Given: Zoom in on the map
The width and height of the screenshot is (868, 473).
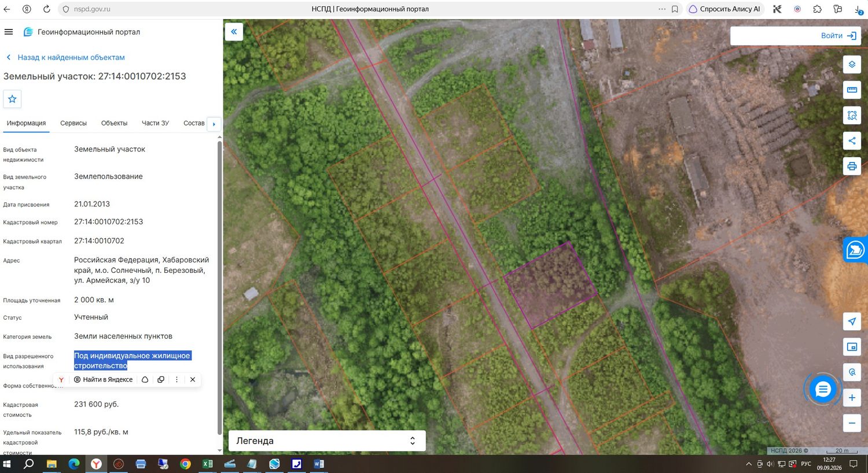Looking at the screenshot, I should (x=852, y=398).
